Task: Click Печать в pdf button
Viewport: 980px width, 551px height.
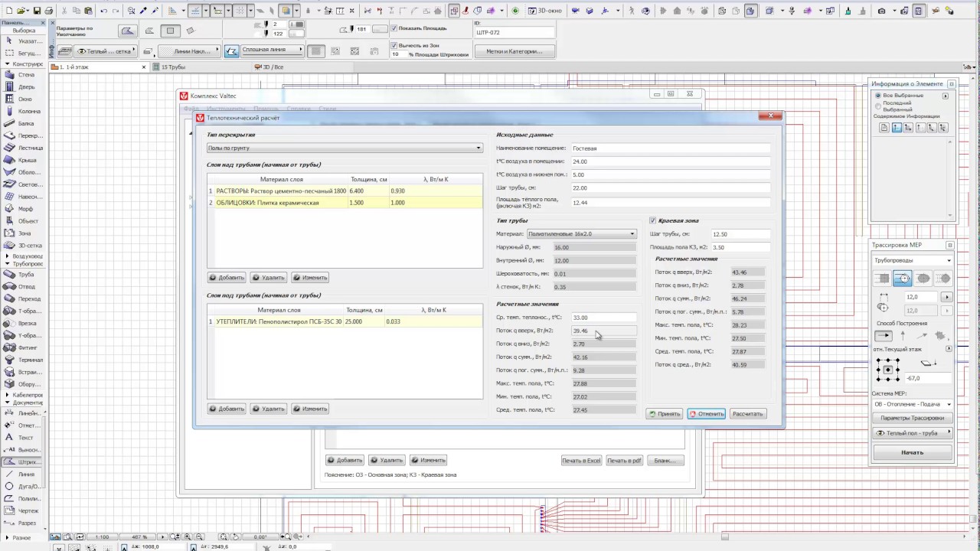Action: click(x=624, y=461)
